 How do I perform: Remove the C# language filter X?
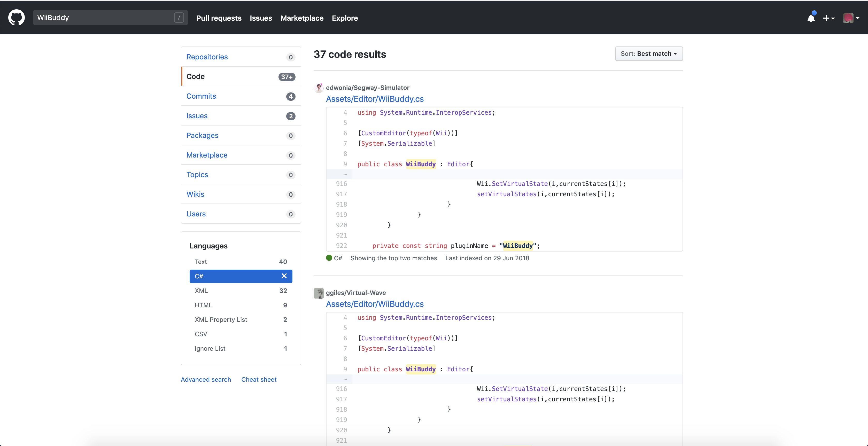(x=284, y=276)
